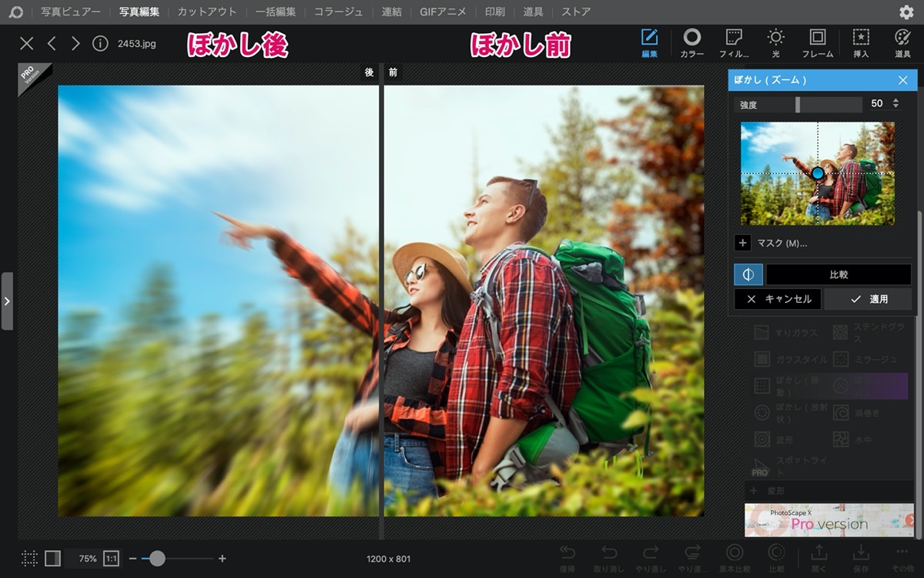
Task: Close the current photo with X
Action: point(27,43)
